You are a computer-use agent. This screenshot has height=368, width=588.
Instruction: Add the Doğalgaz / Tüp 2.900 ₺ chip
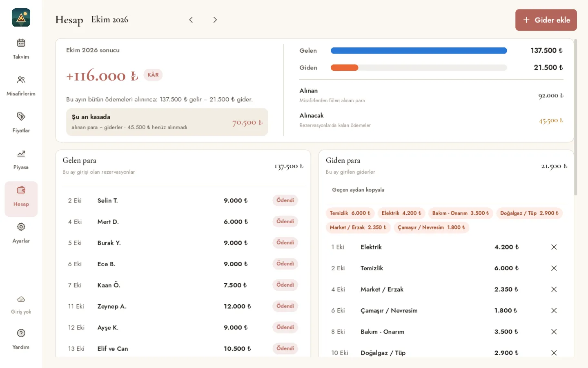529,213
